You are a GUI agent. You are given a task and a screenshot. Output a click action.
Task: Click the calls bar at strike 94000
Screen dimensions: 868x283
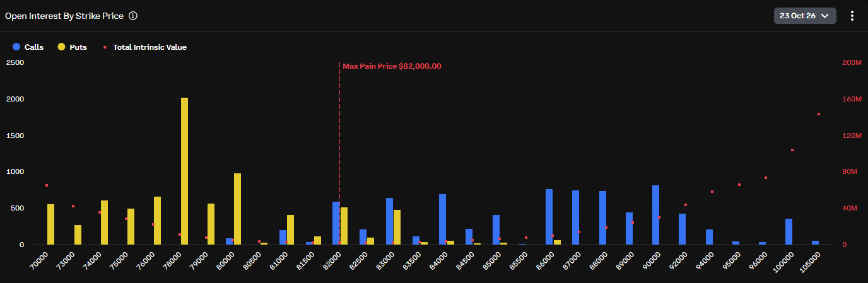click(x=709, y=237)
